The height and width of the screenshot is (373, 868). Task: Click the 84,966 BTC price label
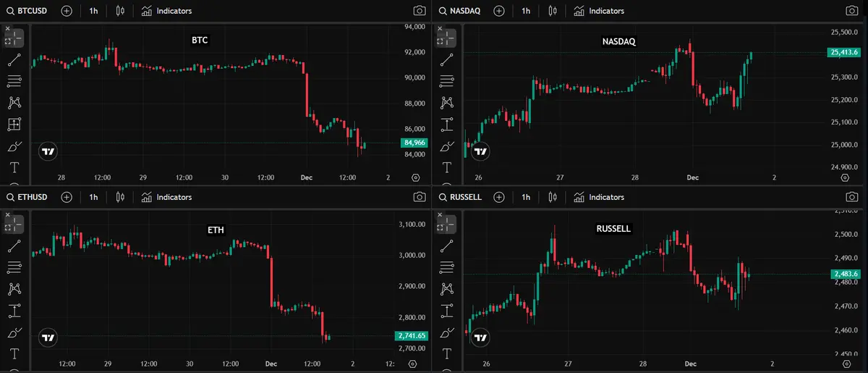413,143
